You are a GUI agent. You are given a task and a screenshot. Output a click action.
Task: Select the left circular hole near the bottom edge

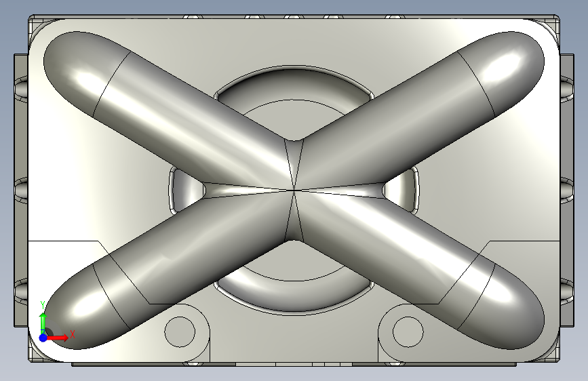click(x=180, y=332)
